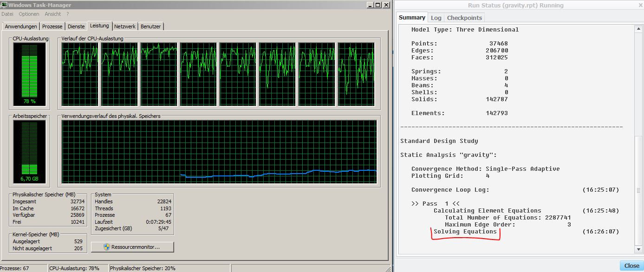Screen dimensions: 644x272
Task: Click the Standard Design Study line
Action: pyautogui.click(x=439, y=141)
